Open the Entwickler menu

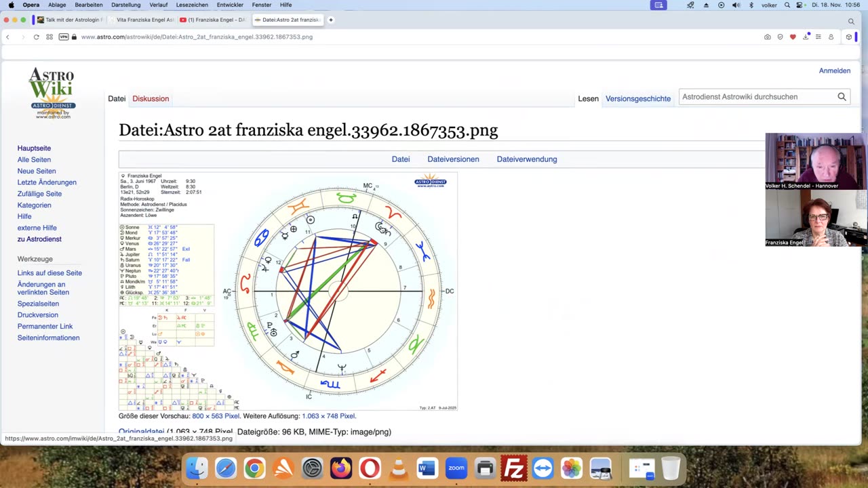231,5
